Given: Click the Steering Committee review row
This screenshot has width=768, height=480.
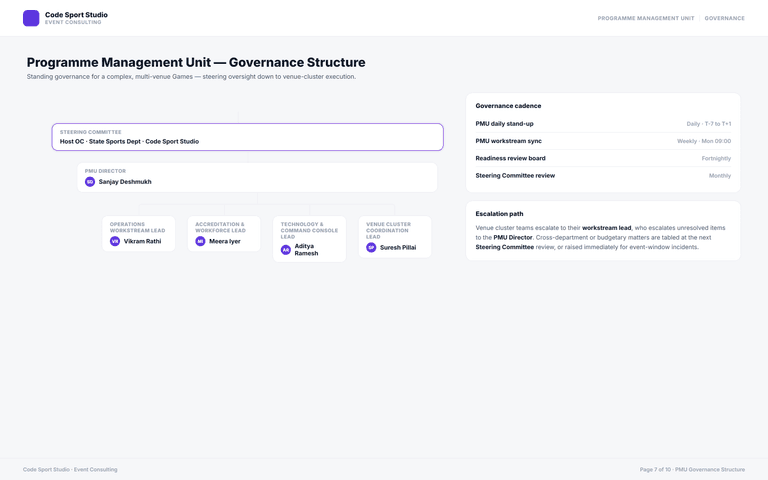Looking at the screenshot, I should coord(603,175).
